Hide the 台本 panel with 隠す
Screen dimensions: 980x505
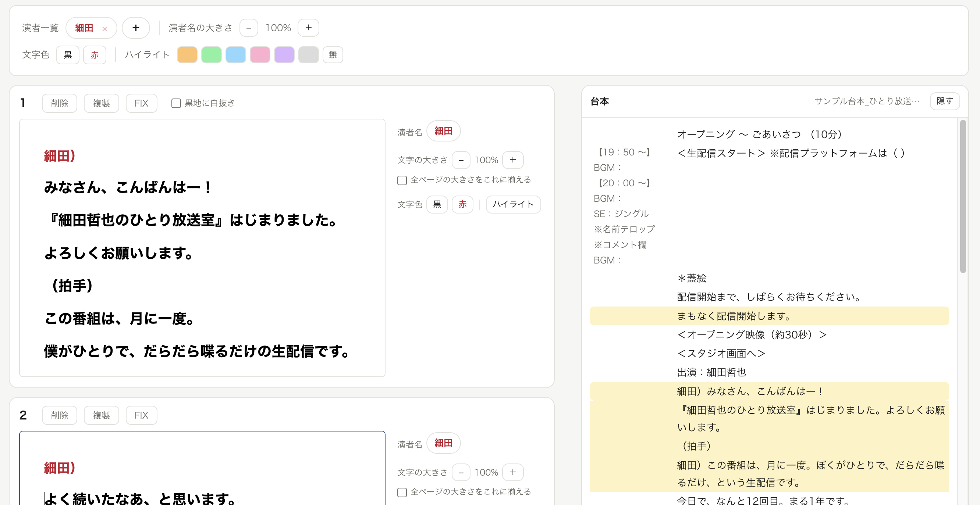click(x=945, y=101)
